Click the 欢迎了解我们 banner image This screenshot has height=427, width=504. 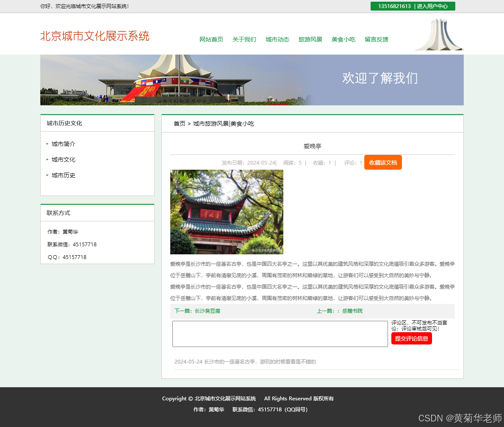pos(252,80)
